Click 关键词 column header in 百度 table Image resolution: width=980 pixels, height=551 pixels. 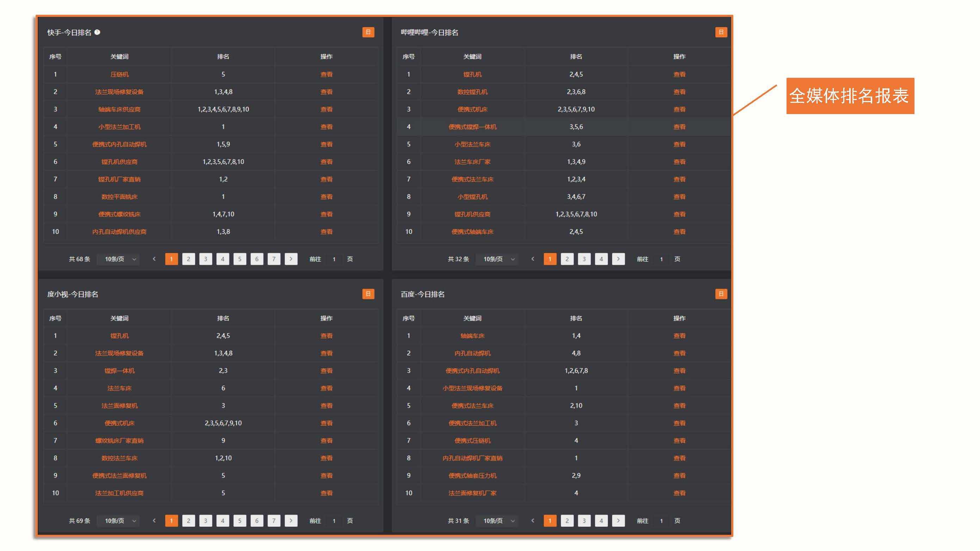coord(473,318)
